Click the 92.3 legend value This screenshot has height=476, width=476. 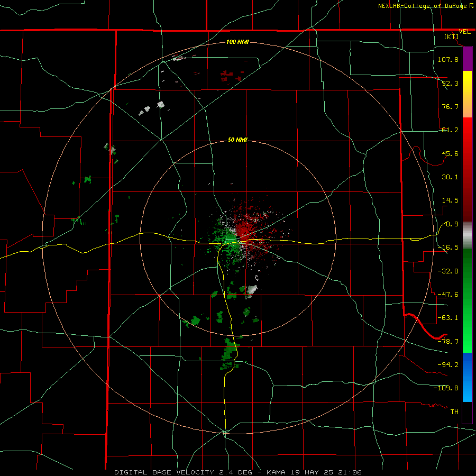pos(450,83)
